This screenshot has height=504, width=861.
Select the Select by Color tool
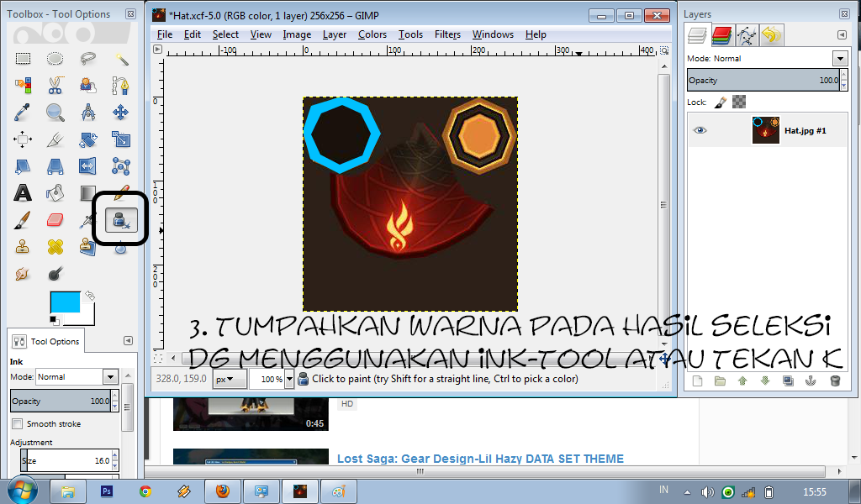pyautogui.click(x=23, y=86)
